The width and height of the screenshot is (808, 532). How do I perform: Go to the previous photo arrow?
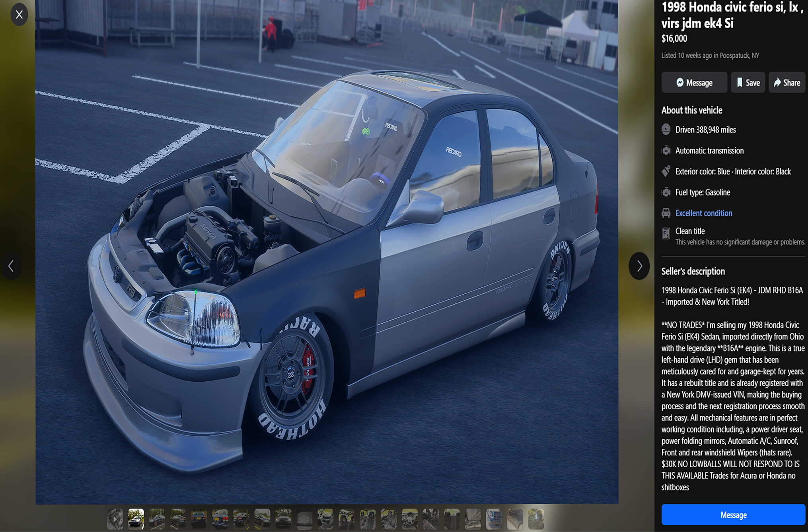[11, 266]
